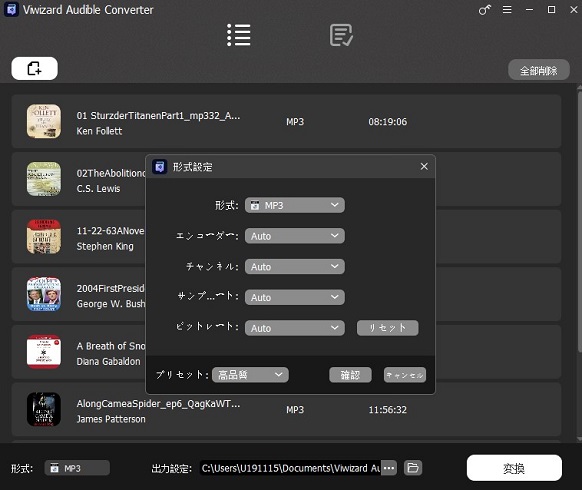Click the 11:56:32 duration text
The image size is (582, 490).
tap(388, 410)
